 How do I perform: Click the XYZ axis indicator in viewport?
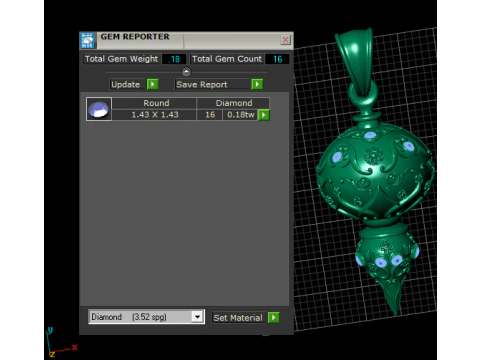[x=61, y=342]
